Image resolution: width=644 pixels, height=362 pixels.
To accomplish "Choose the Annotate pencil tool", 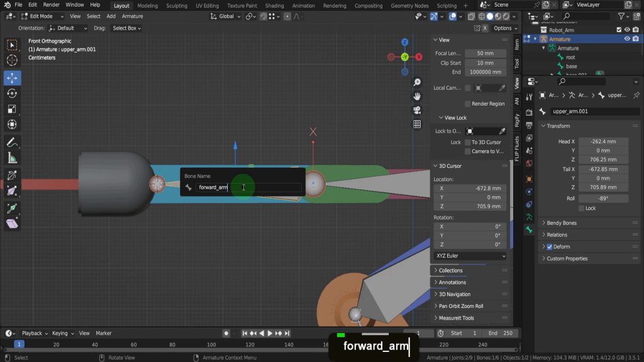I will pyautogui.click(x=13, y=142).
